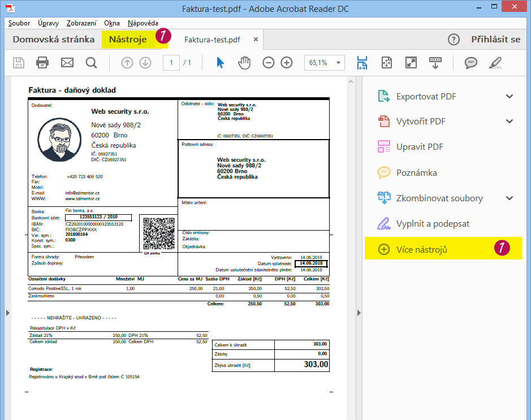
Task: Click the Vytvořit PDF icon
Action: [383, 121]
